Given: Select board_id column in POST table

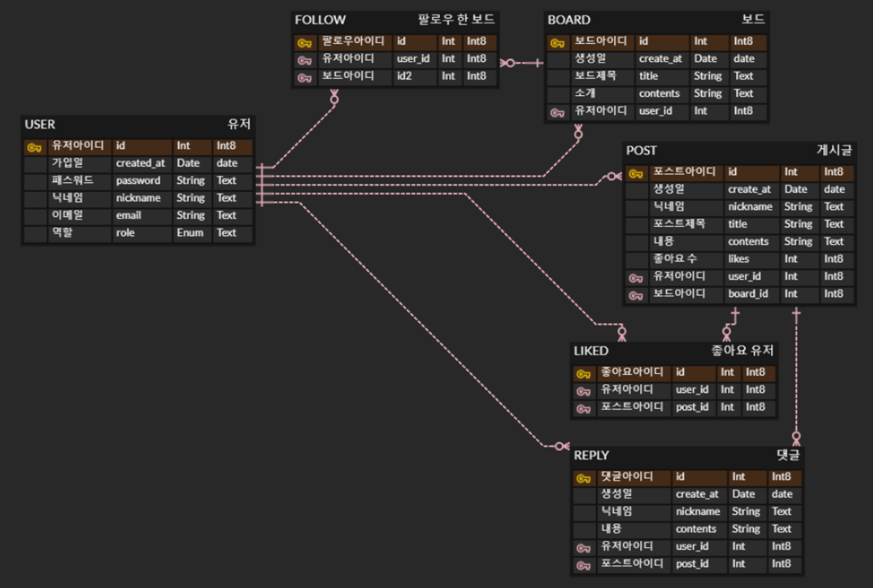Looking at the screenshot, I should [748, 294].
